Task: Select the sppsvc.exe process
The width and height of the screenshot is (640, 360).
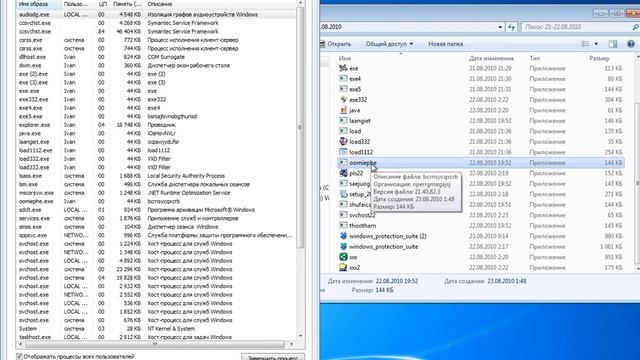Action: (156, 235)
